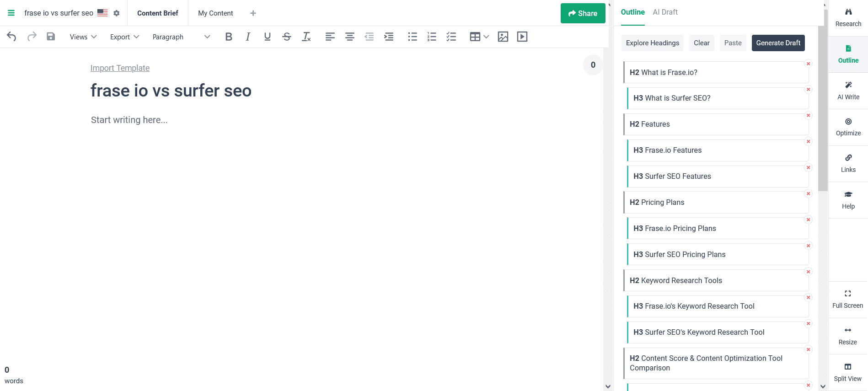Toggle the checklist format
Screen dimensions: 868x391
click(x=451, y=37)
